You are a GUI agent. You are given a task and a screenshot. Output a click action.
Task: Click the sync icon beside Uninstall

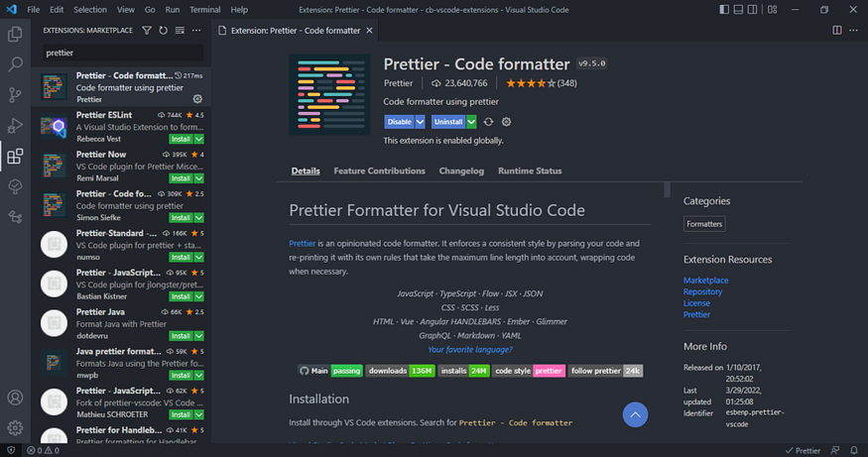488,122
